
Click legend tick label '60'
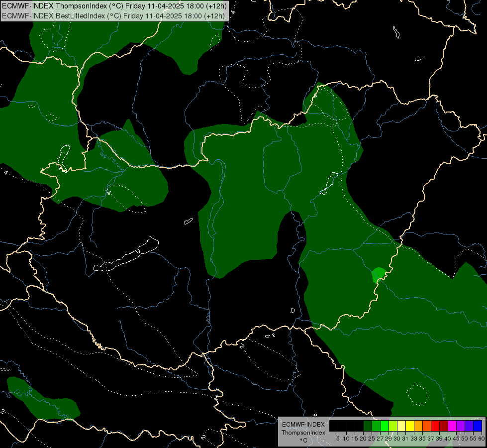point(481,439)
